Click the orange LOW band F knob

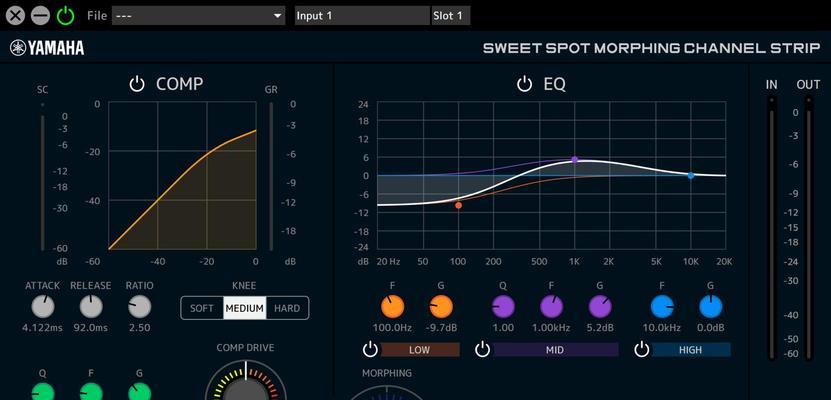coord(393,307)
